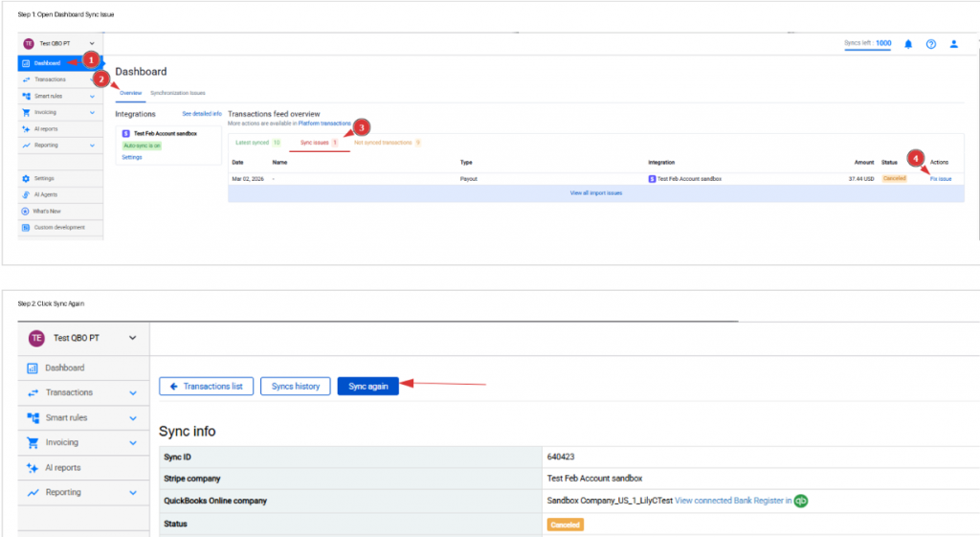The height and width of the screenshot is (537, 980).
Task: Click What's New icon in Step 1 sidebar
Action: click(26, 212)
